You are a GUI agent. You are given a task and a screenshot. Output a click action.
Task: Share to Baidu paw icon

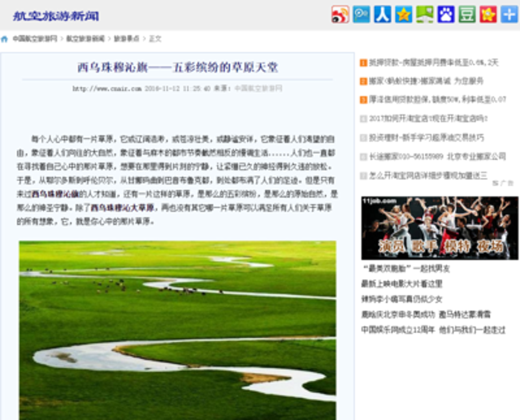(446, 14)
